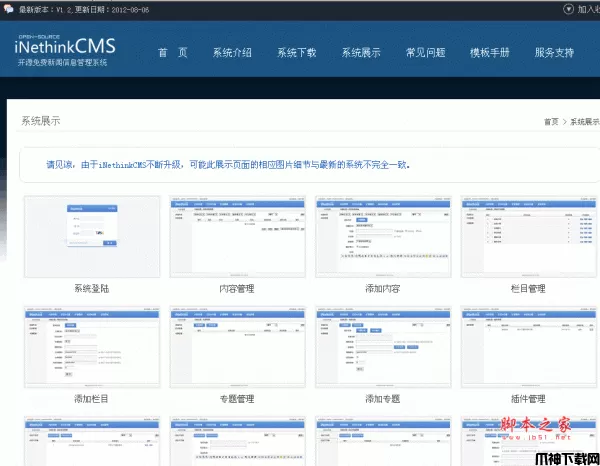
Task: Select 系统展示 in the navigation bar
Action: click(x=361, y=52)
